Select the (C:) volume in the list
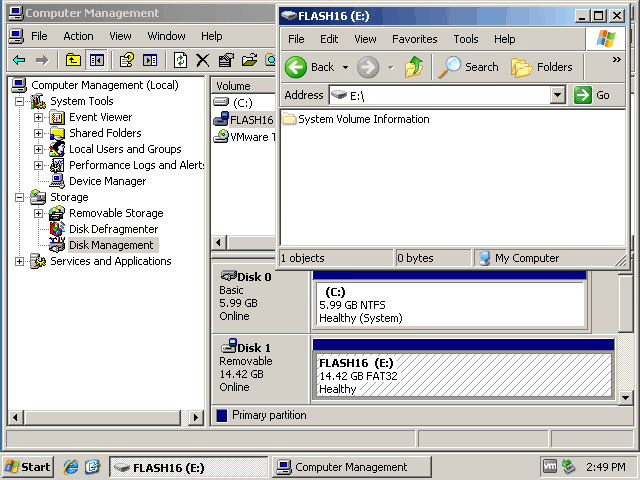The width and height of the screenshot is (640, 480). (x=242, y=103)
